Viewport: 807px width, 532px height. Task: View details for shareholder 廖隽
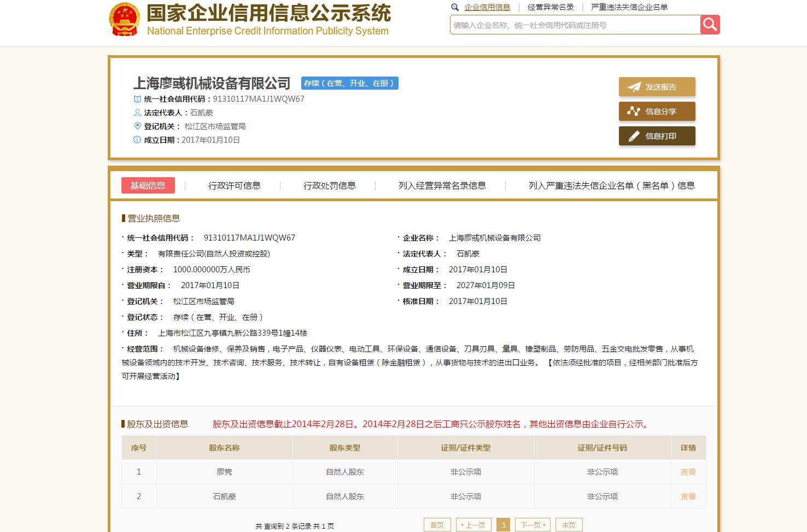point(688,472)
